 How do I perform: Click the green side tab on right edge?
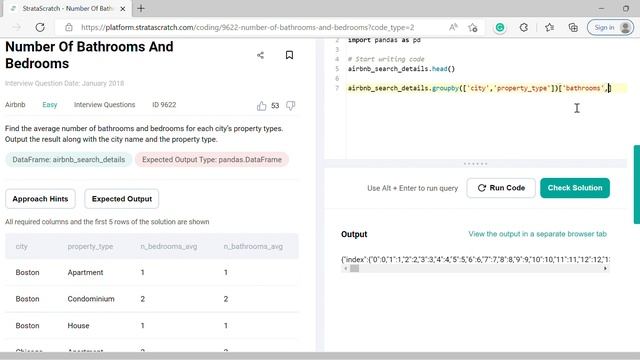[x=637, y=184]
